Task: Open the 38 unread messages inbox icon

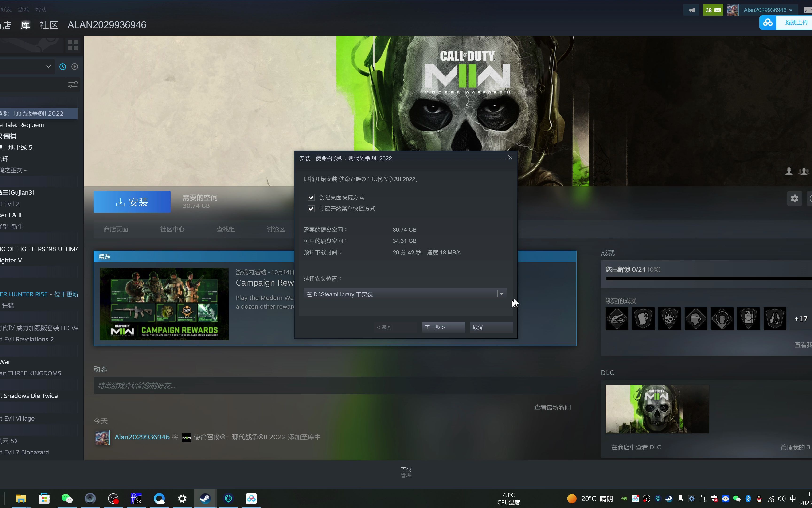Action: point(713,10)
